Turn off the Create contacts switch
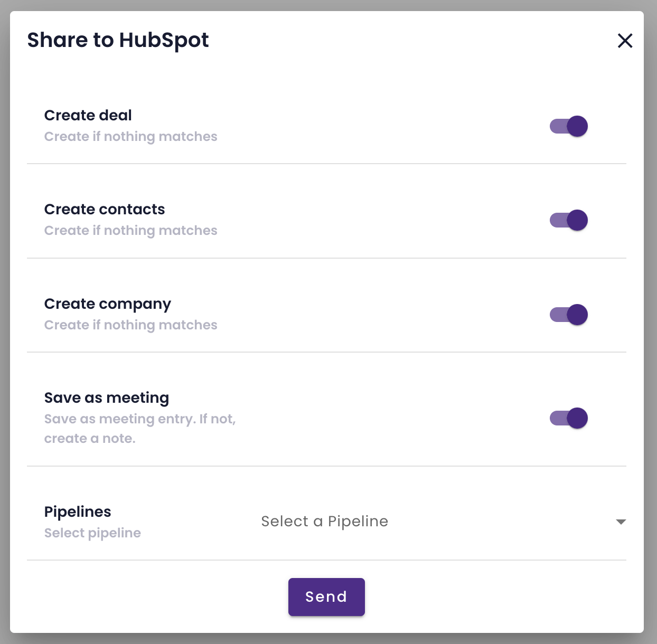Screen dimensions: 657x644 point(569,220)
